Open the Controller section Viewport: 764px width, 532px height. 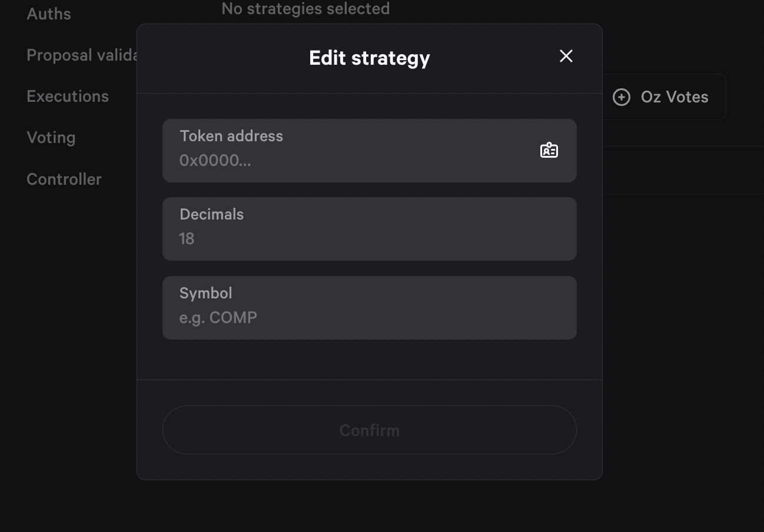[64, 179]
